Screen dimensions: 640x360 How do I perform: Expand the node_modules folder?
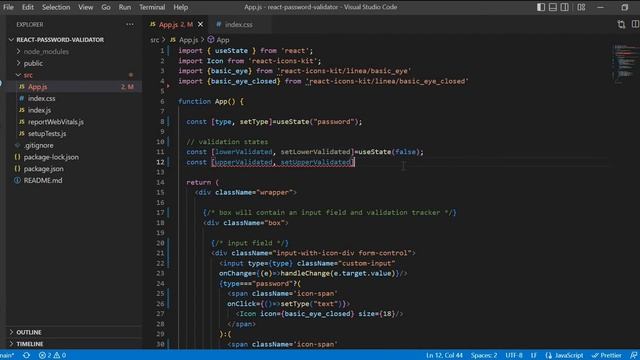pos(46,51)
